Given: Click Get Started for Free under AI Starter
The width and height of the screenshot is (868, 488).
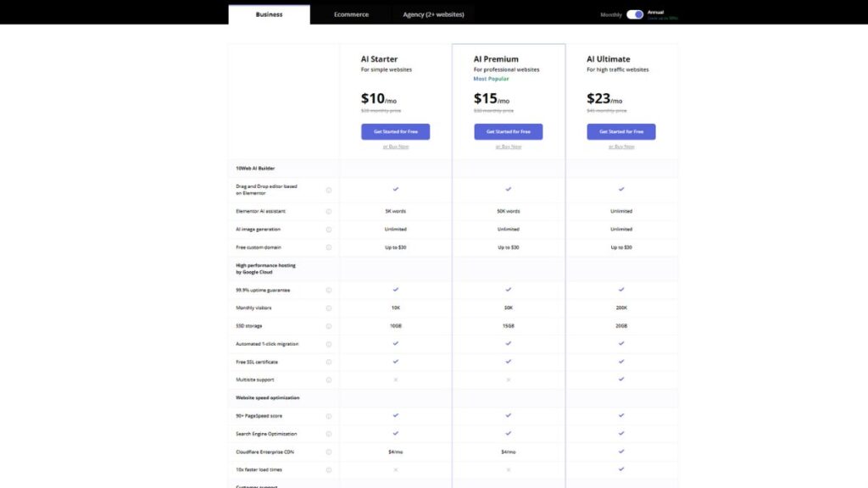Looking at the screenshot, I should [x=395, y=131].
